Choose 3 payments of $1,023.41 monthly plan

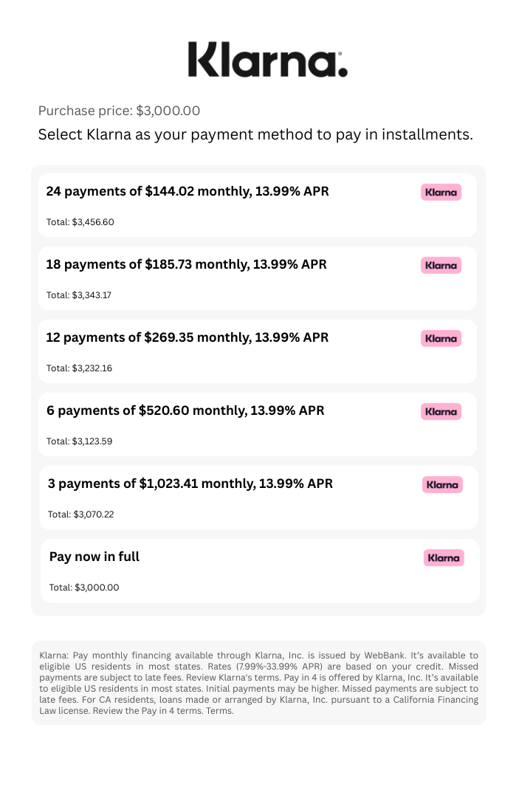click(x=259, y=497)
